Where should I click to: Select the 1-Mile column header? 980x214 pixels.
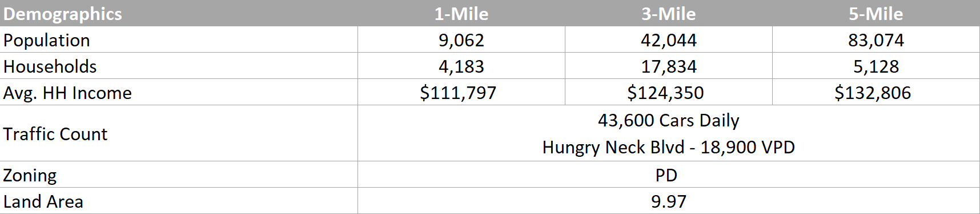click(x=461, y=13)
